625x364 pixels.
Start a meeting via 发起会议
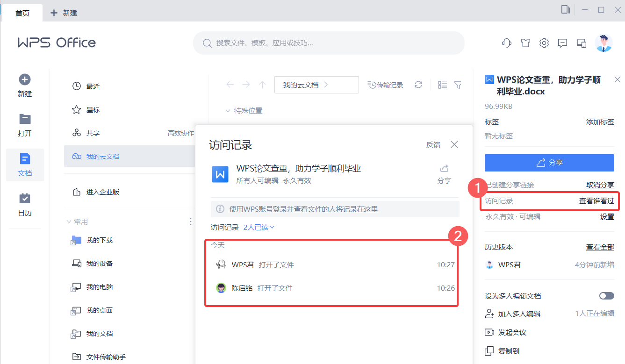(512, 332)
